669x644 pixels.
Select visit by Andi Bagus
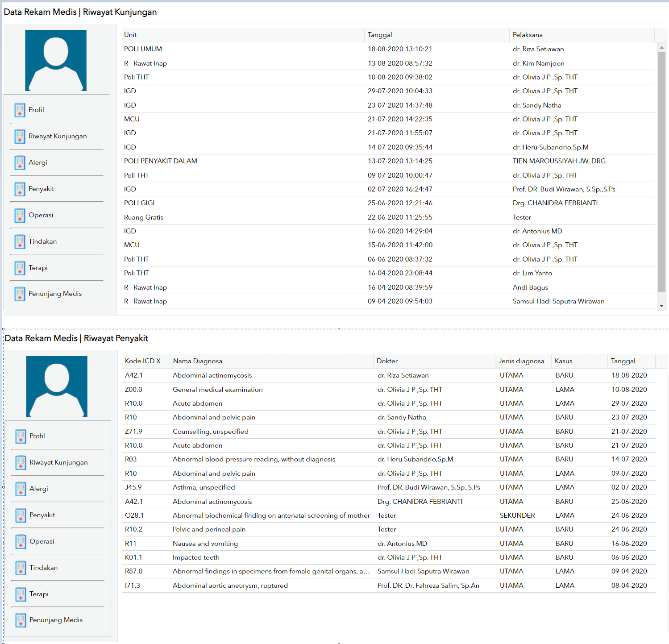pos(388,287)
